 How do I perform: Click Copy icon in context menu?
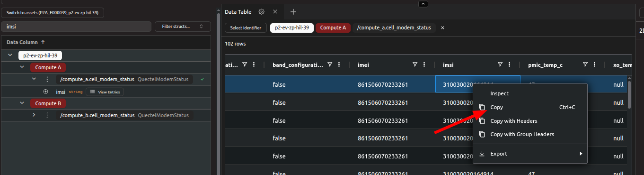482,107
